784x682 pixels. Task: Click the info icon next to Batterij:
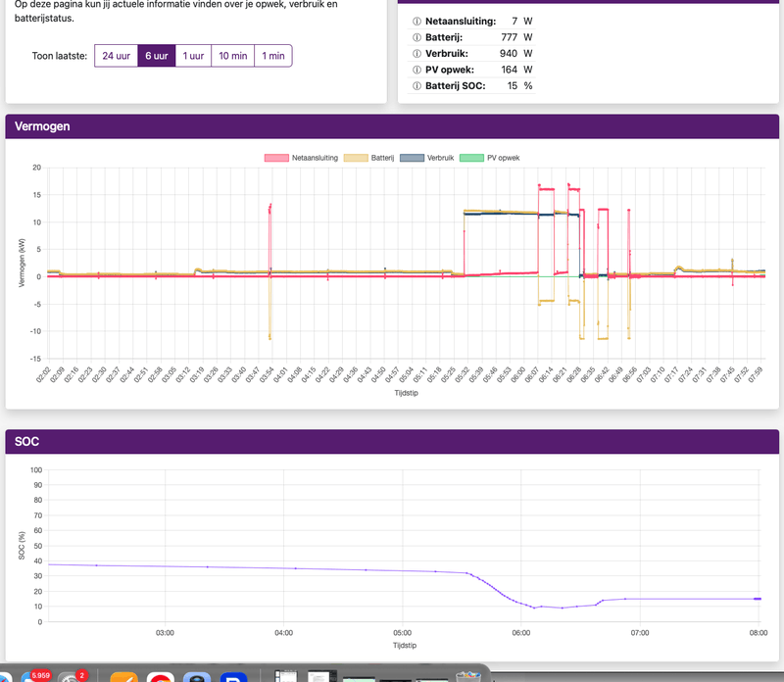point(416,37)
